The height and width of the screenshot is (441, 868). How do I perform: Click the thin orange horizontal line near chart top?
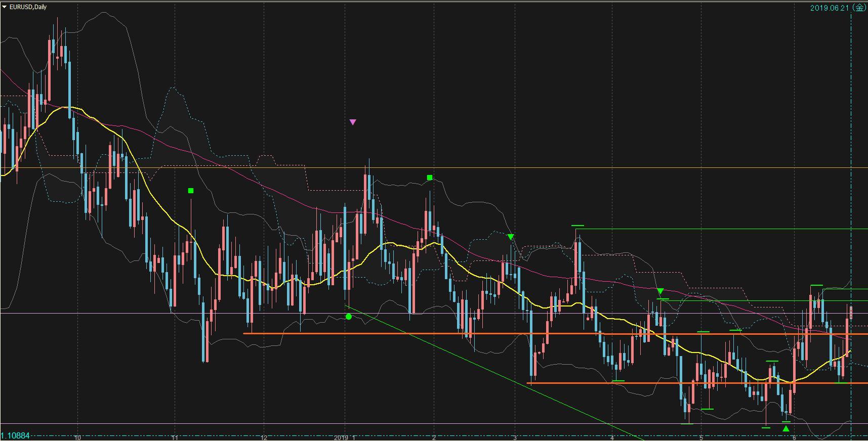click(434, 167)
